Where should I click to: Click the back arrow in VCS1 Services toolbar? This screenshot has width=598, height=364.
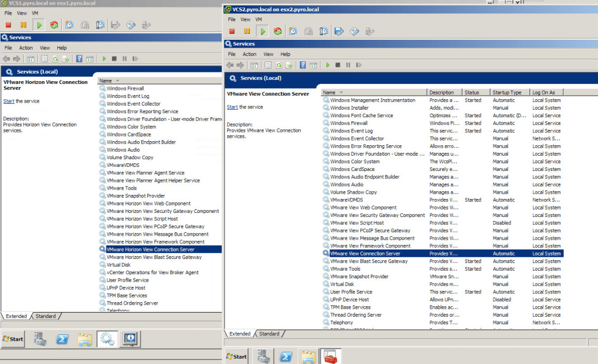[6, 59]
